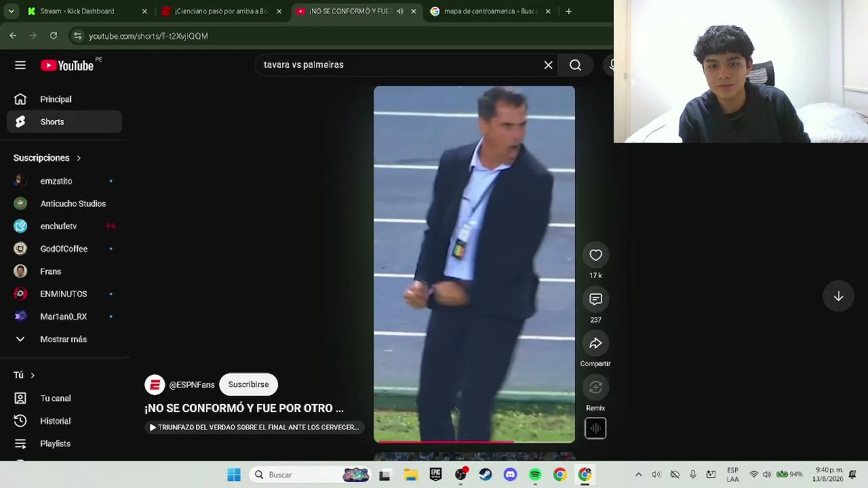Open Tu canal in the sidebar

(x=64, y=399)
